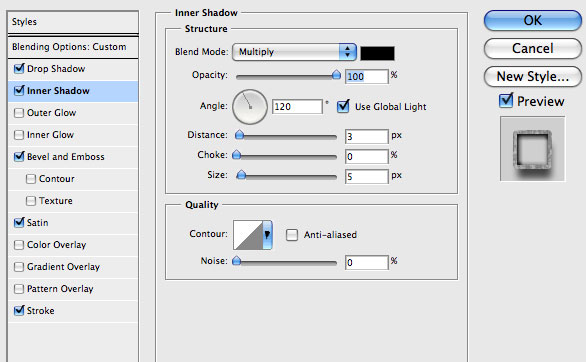
Task: Toggle the Satin checkbox
Action: tap(19, 223)
